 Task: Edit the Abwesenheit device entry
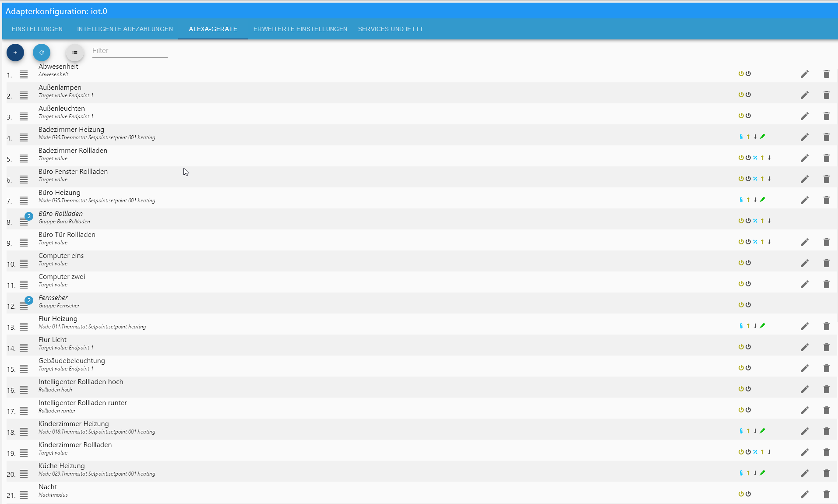click(805, 74)
